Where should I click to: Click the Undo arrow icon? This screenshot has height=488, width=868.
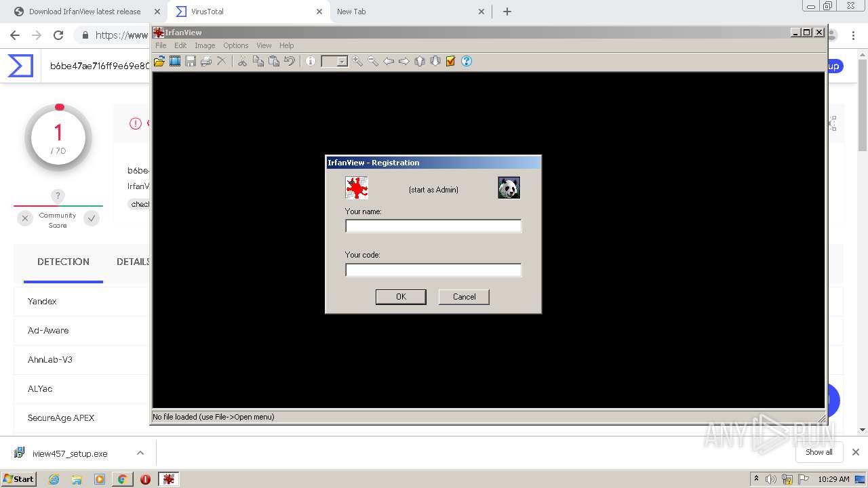(290, 61)
